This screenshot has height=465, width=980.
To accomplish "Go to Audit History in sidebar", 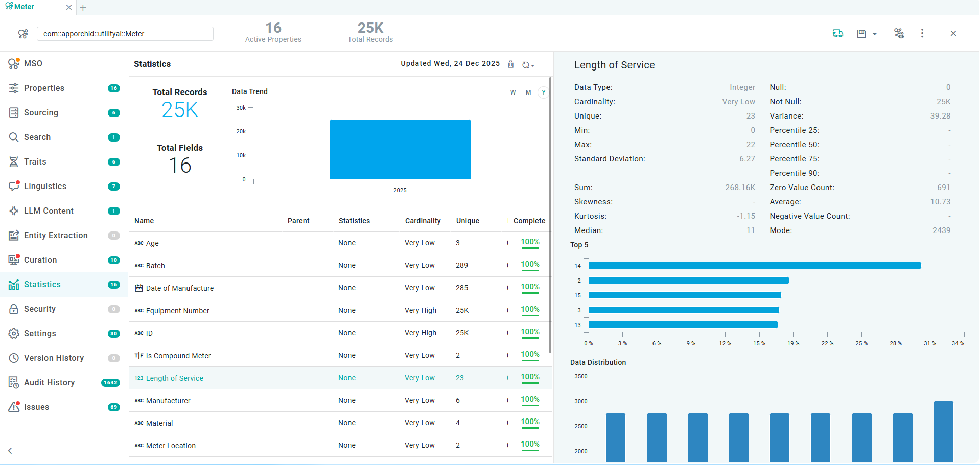I will [x=49, y=383].
